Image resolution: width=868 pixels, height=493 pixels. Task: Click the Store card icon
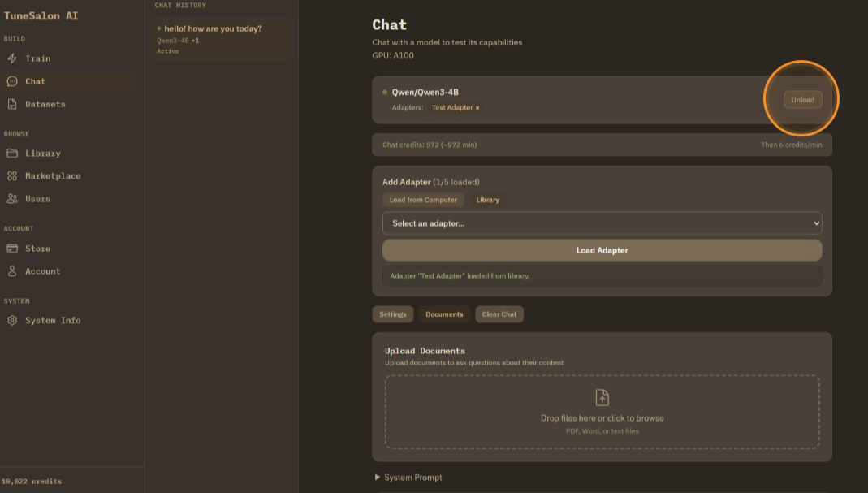click(12, 249)
